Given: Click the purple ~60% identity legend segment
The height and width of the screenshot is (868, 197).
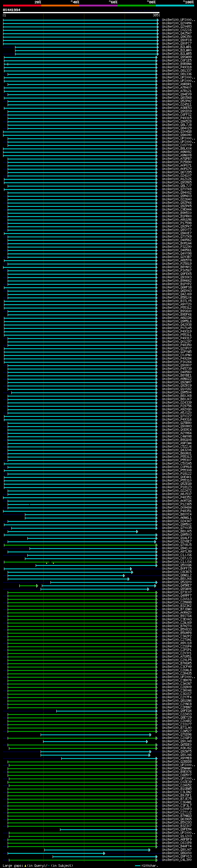Looking at the screenshot, I should 98,6.
